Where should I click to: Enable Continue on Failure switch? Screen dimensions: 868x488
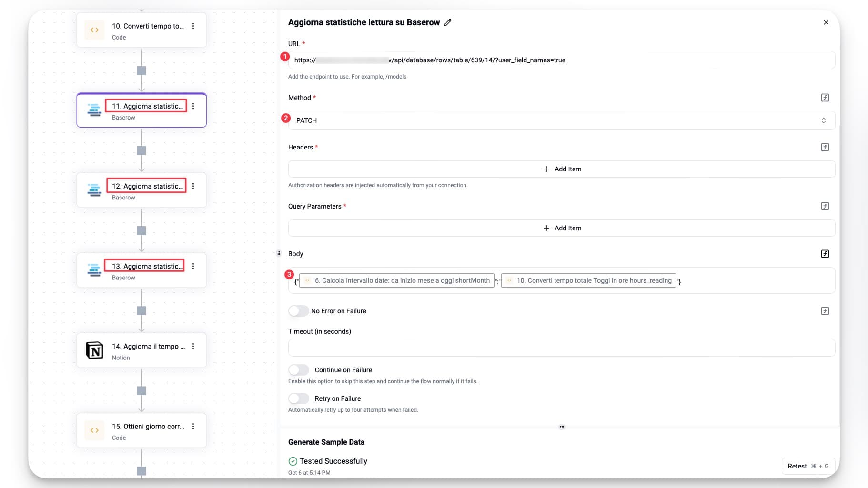tap(298, 370)
